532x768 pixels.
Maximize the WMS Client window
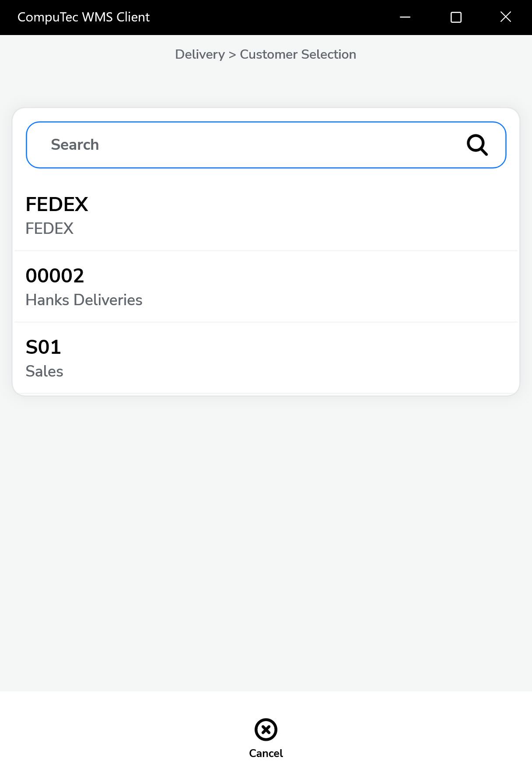click(456, 17)
